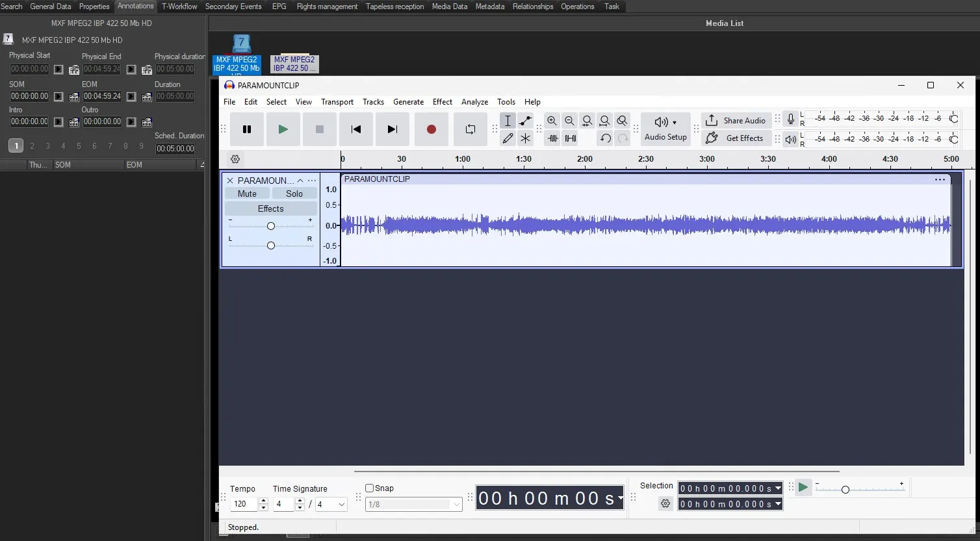This screenshot has width=980, height=541.
Task: Click the Share Audio button
Action: 736,121
